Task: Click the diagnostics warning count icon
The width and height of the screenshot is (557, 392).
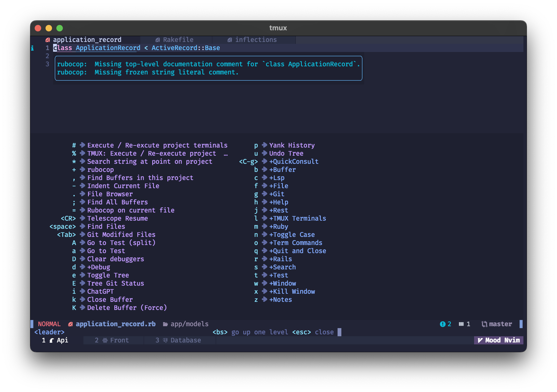Action: [x=442, y=324]
